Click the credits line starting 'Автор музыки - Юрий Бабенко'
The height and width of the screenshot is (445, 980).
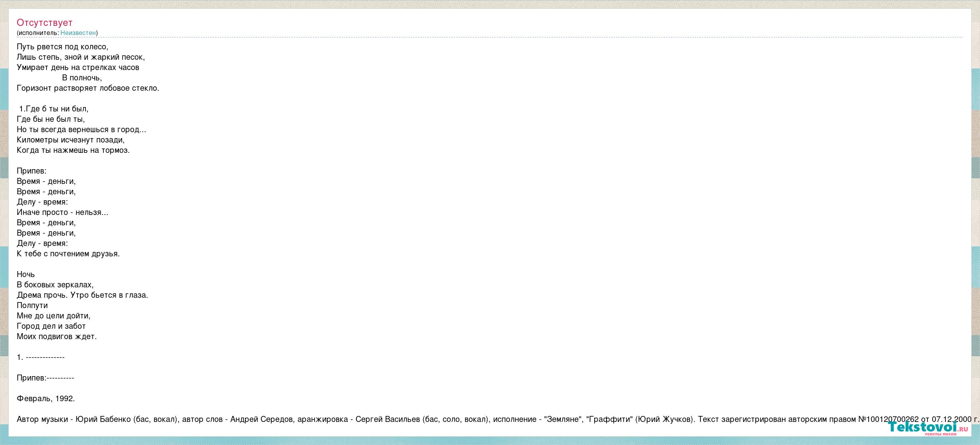(498, 419)
